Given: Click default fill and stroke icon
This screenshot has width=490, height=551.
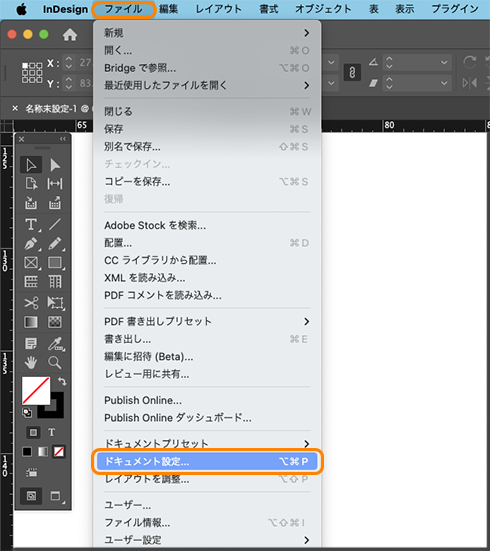Looking at the screenshot, I should pos(27,413).
